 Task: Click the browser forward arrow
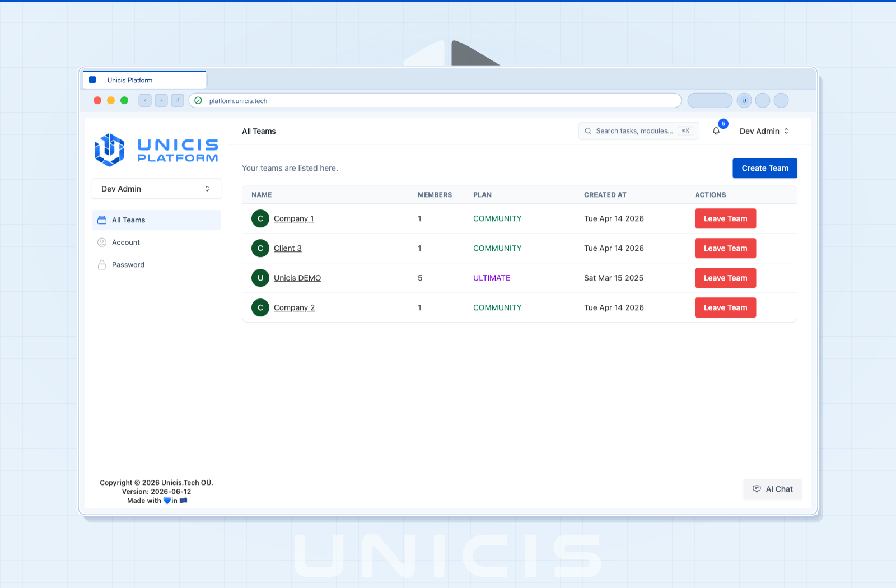pos(161,100)
